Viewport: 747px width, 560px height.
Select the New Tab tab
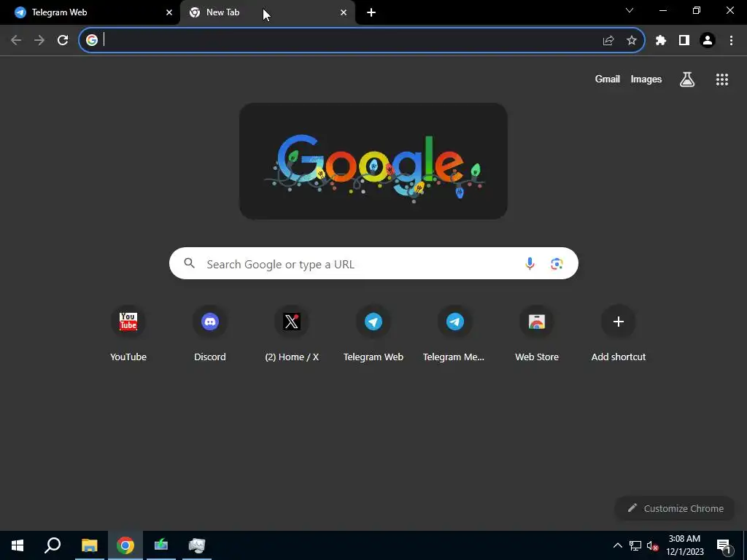click(x=267, y=12)
